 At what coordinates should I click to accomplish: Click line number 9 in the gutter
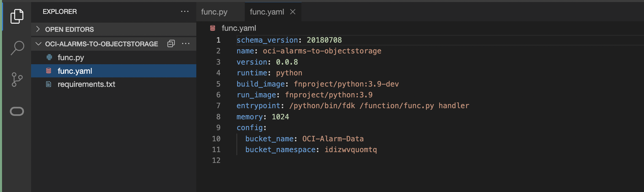tap(218, 128)
